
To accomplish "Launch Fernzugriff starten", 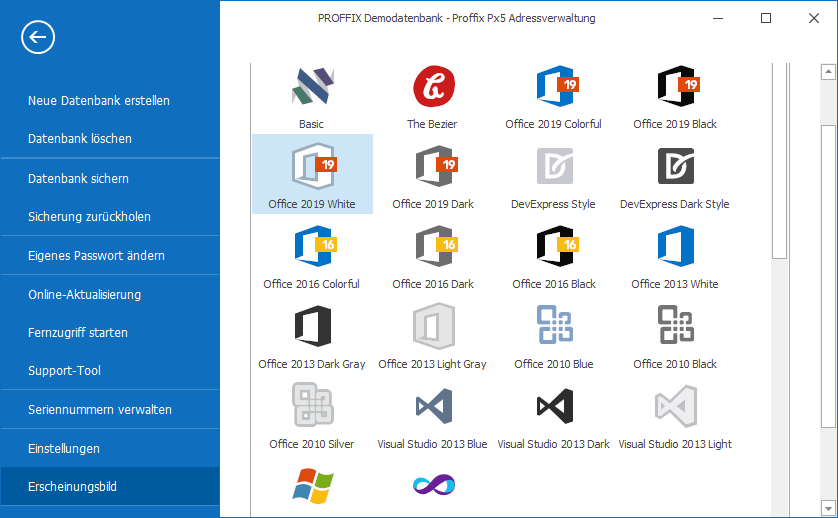I will coord(110,333).
